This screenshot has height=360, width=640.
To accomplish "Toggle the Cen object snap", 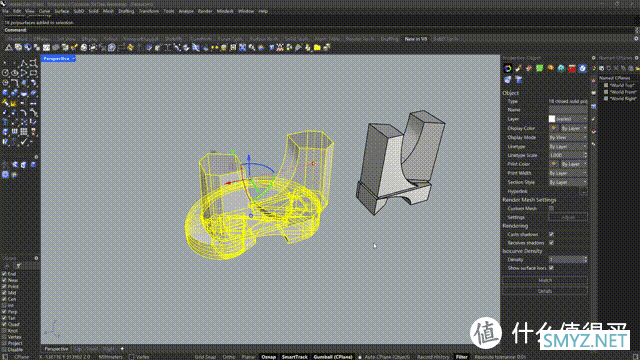I will 4,299.
